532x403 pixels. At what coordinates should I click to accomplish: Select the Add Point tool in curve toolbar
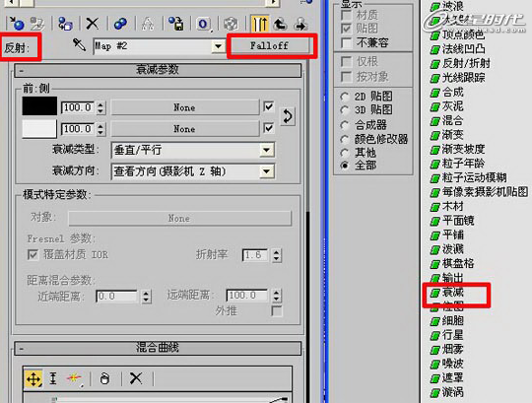click(75, 378)
